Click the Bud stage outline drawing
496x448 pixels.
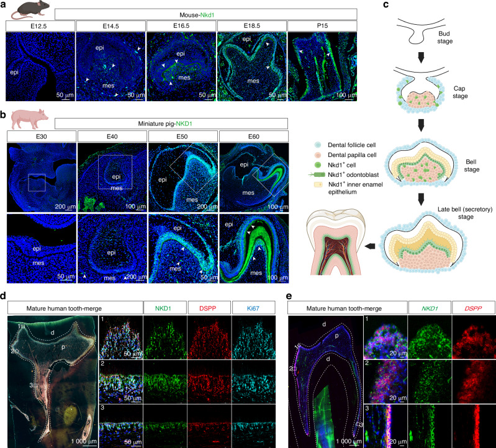pyautogui.click(x=422, y=30)
